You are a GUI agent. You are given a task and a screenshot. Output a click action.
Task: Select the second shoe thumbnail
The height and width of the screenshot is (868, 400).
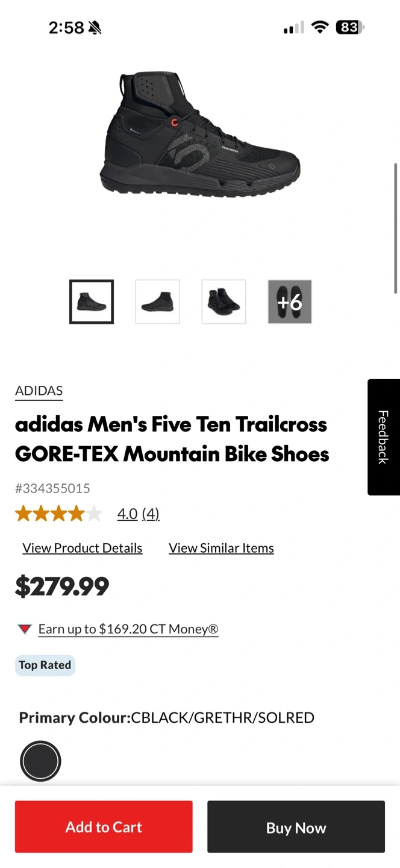pyautogui.click(x=157, y=302)
